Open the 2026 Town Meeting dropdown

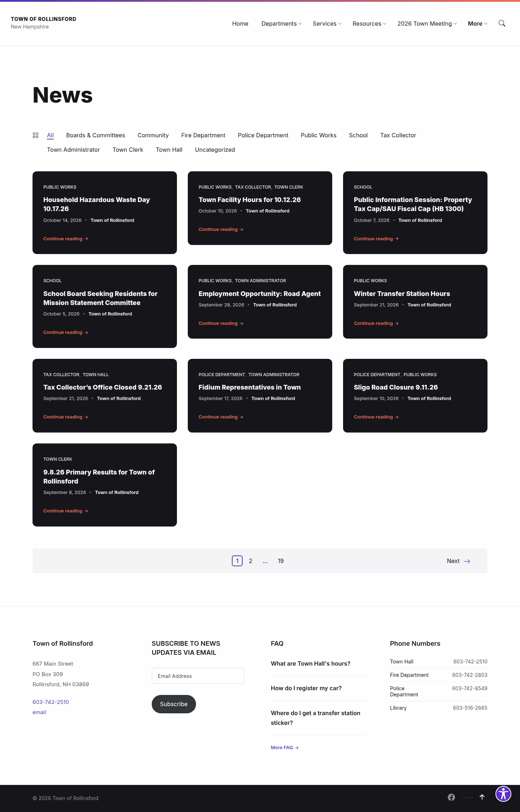pos(427,23)
